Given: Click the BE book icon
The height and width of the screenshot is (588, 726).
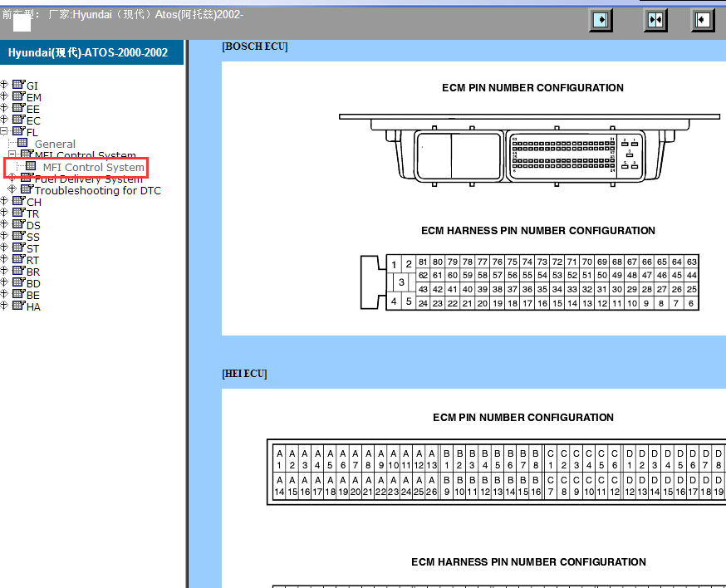Looking at the screenshot, I should [18, 293].
